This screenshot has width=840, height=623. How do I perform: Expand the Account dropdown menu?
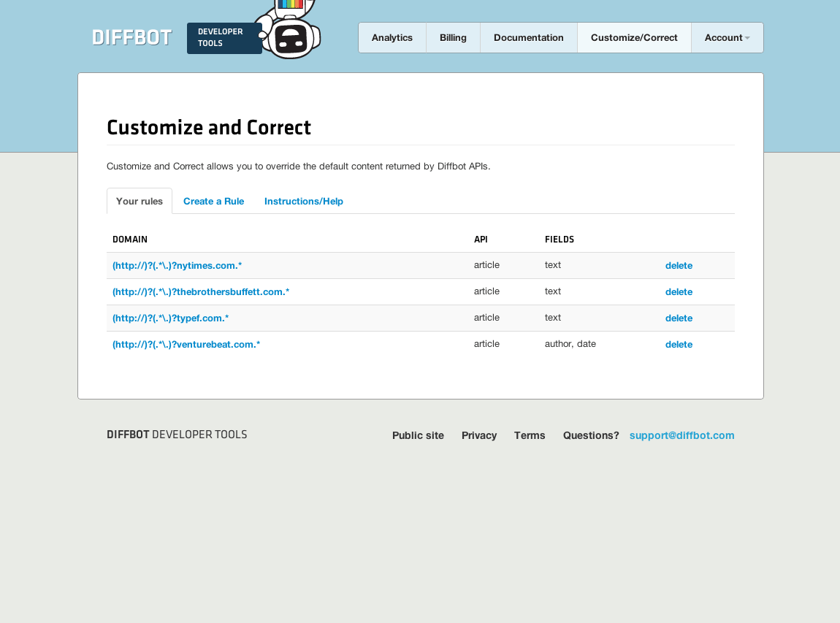pyautogui.click(x=727, y=38)
